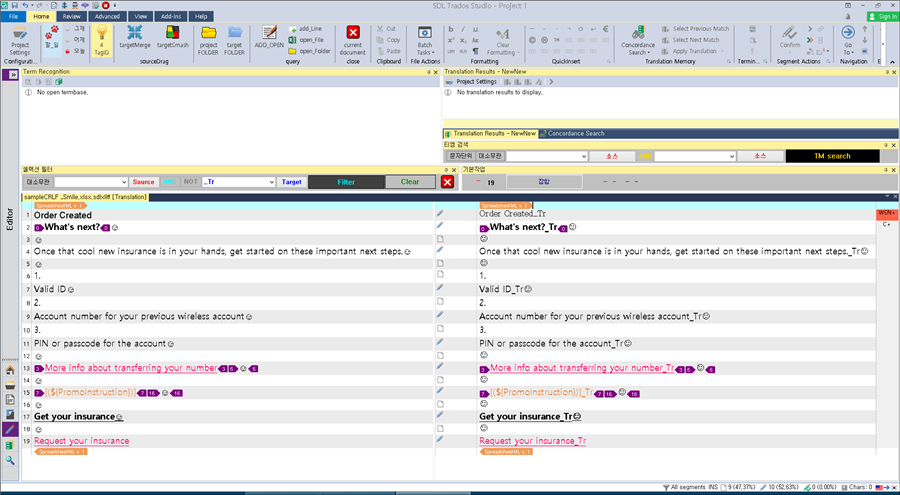The width and height of the screenshot is (900, 495).
Task: Open the filter source text combo box
Action: point(91,181)
